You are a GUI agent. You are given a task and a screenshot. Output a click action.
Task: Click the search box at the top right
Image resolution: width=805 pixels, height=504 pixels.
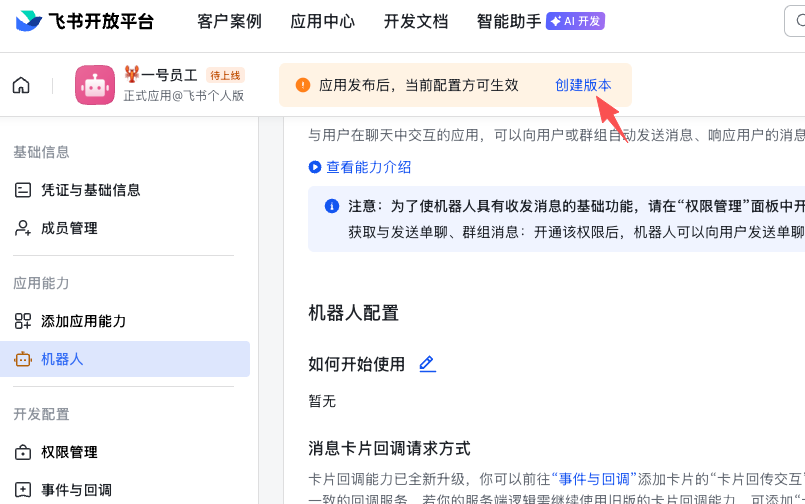[x=795, y=21]
